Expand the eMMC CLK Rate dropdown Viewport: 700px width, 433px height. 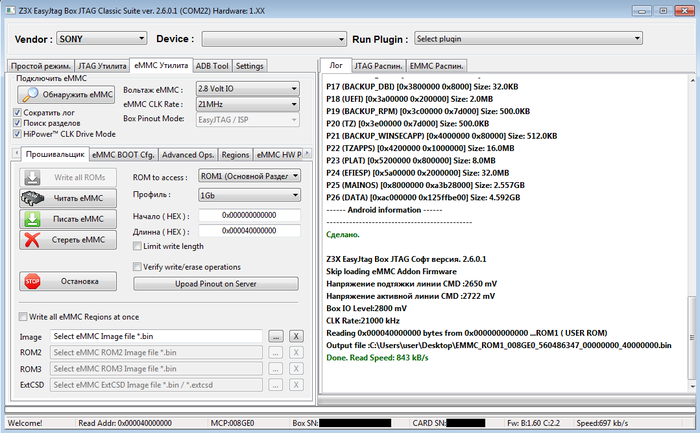click(x=247, y=103)
